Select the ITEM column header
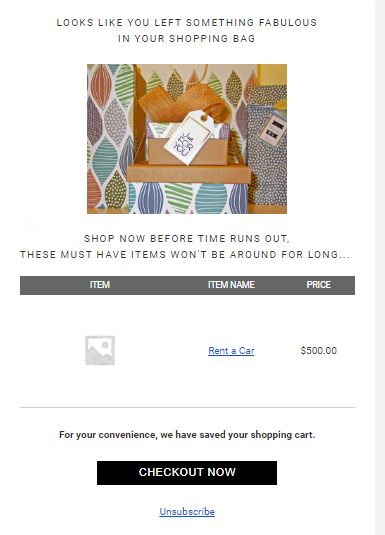This screenshot has height=535, width=385. pos(100,285)
